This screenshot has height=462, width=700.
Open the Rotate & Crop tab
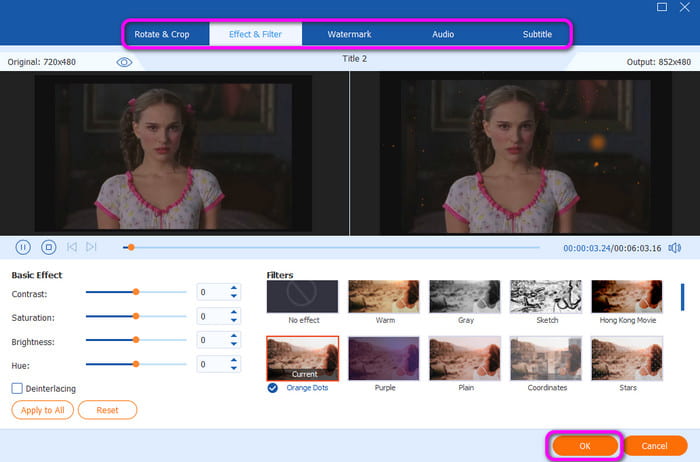162,34
